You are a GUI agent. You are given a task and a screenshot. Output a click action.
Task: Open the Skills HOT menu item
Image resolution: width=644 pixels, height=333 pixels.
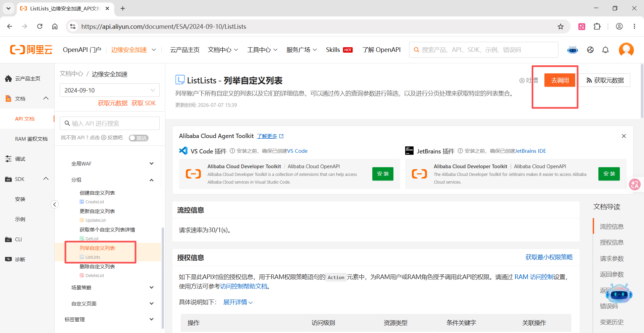click(339, 50)
